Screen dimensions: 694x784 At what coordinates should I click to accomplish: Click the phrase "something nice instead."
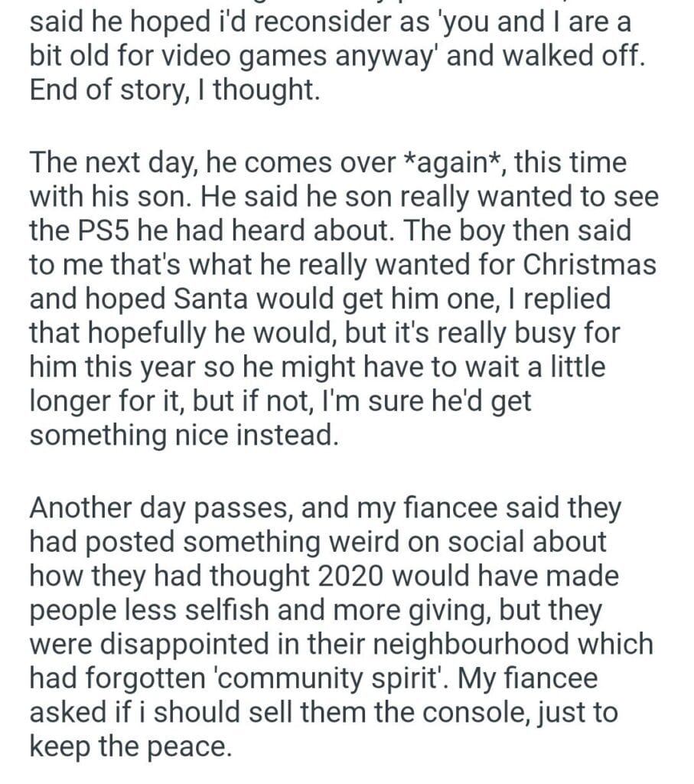(x=184, y=435)
